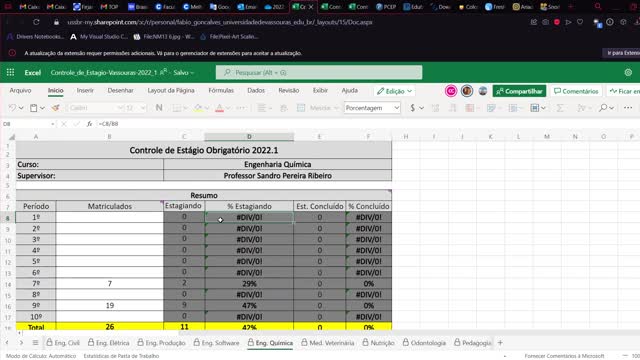Click the Total matriculados cell 26
Screen dimensions: 640x360
tap(109, 327)
